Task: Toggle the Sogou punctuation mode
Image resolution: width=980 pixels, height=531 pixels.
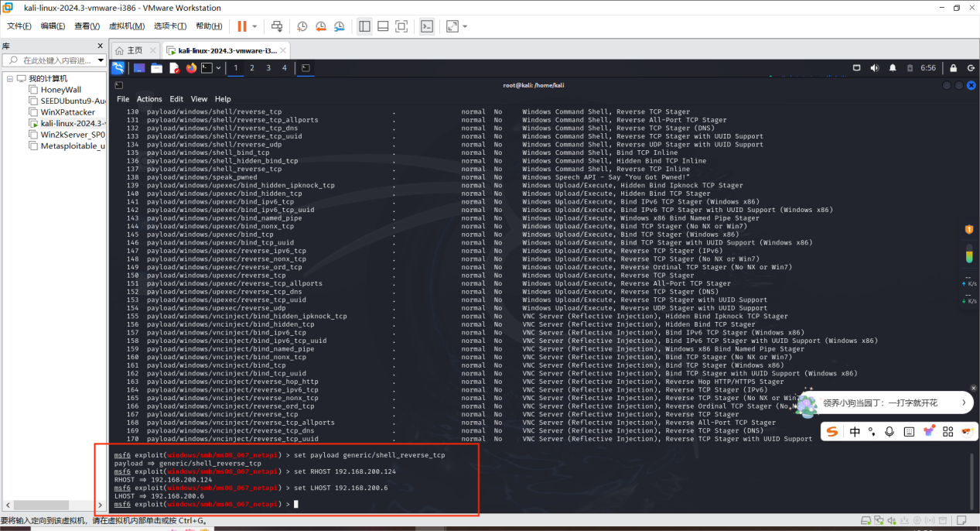Action: pos(872,431)
